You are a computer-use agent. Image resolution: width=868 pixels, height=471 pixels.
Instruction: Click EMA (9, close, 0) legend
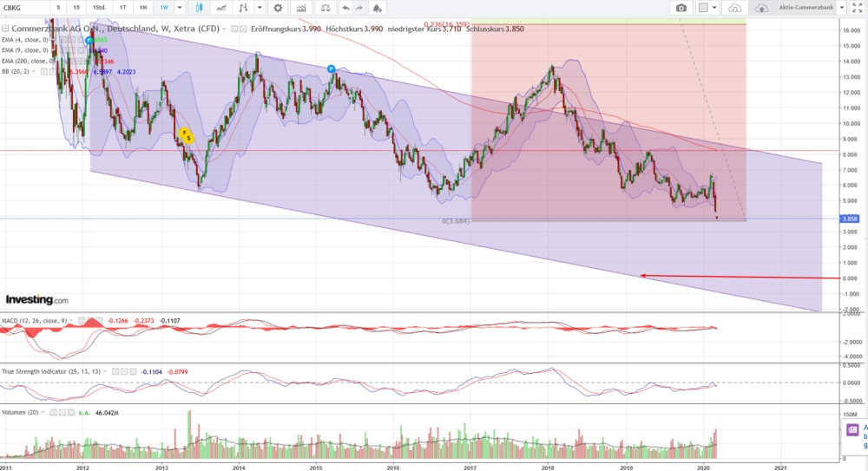pyautogui.click(x=25, y=50)
